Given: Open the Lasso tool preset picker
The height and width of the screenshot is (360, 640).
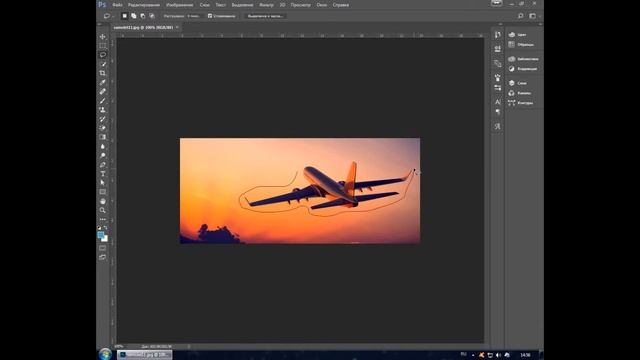Looking at the screenshot, I should [108, 16].
